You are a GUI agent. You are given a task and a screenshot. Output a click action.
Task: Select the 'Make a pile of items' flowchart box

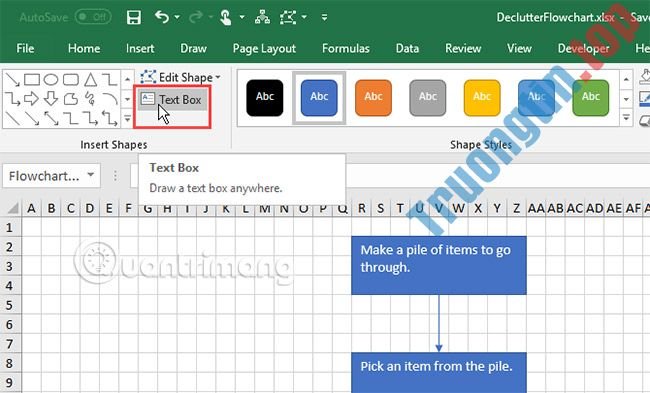pos(439,265)
